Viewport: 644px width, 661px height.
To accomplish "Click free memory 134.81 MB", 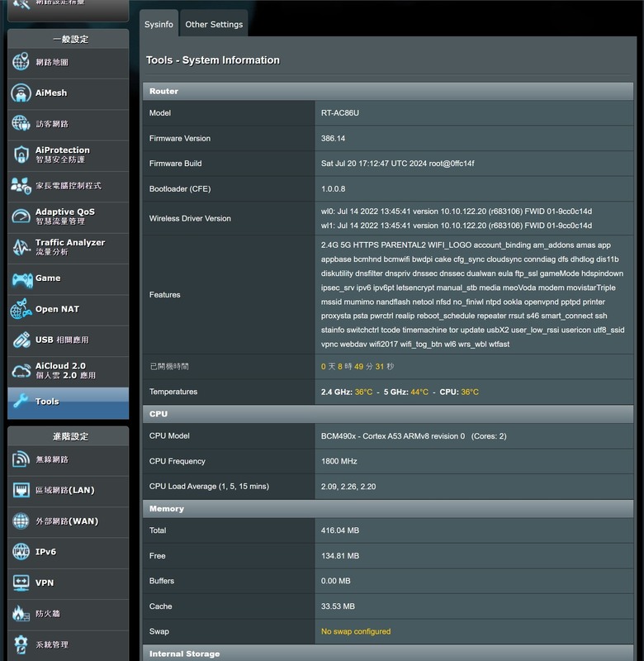I will (340, 555).
